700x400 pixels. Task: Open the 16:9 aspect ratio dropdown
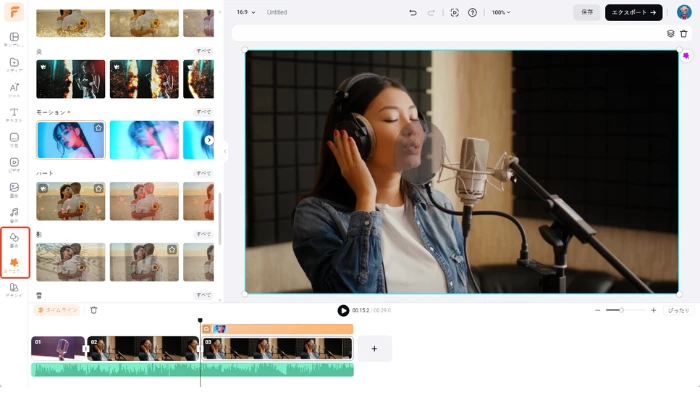245,12
